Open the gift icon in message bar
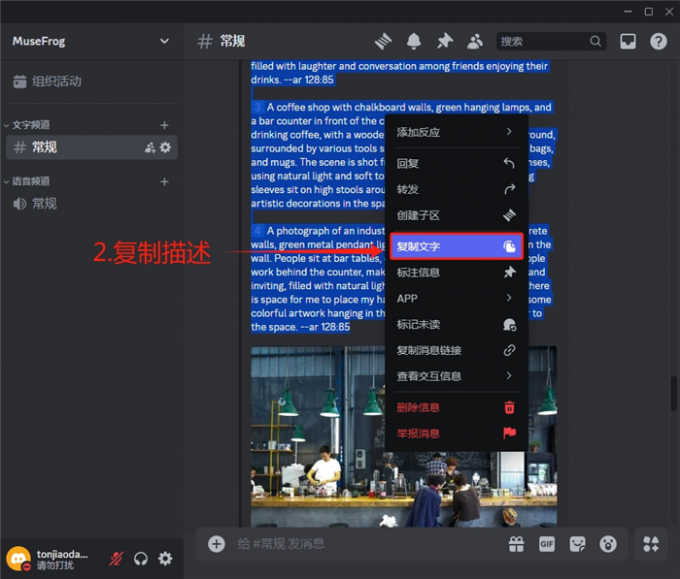The height and width of the screenshot is (579, 680). 516,544
